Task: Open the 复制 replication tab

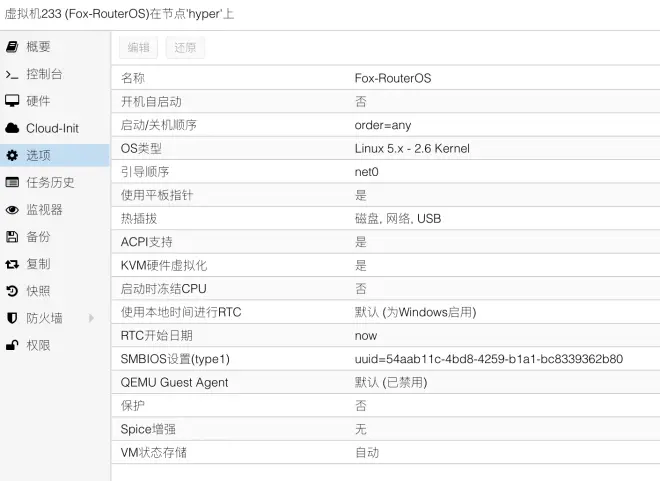Action: [x=55, y=264]
